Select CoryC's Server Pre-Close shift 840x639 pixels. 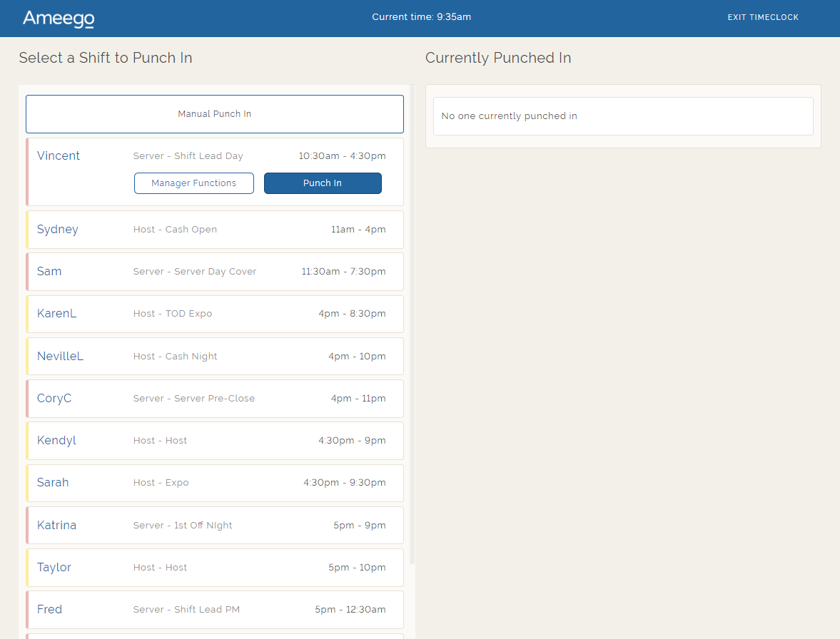214,399
